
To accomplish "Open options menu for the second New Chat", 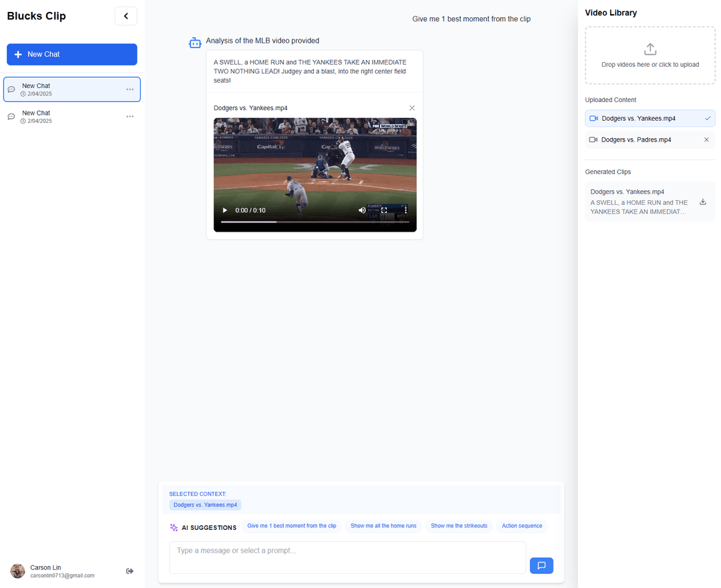I will coord(130,116).
